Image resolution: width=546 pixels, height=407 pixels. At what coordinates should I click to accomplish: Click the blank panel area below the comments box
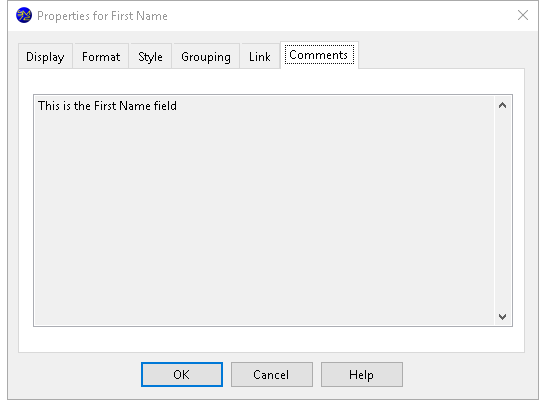point(272,339)
